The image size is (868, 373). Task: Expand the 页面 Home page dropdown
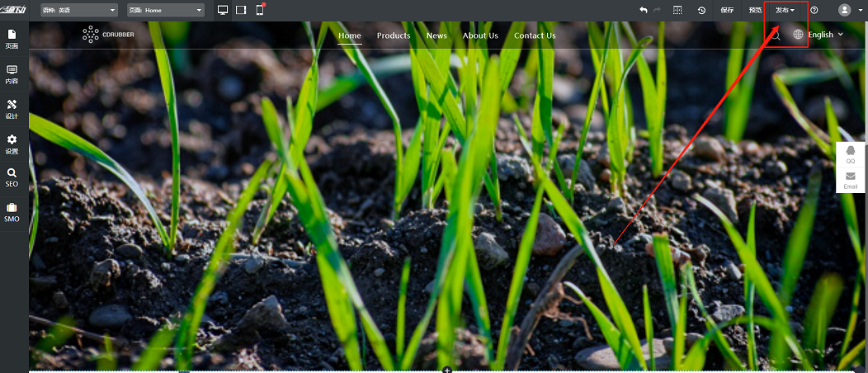click(x=166, y=10)
